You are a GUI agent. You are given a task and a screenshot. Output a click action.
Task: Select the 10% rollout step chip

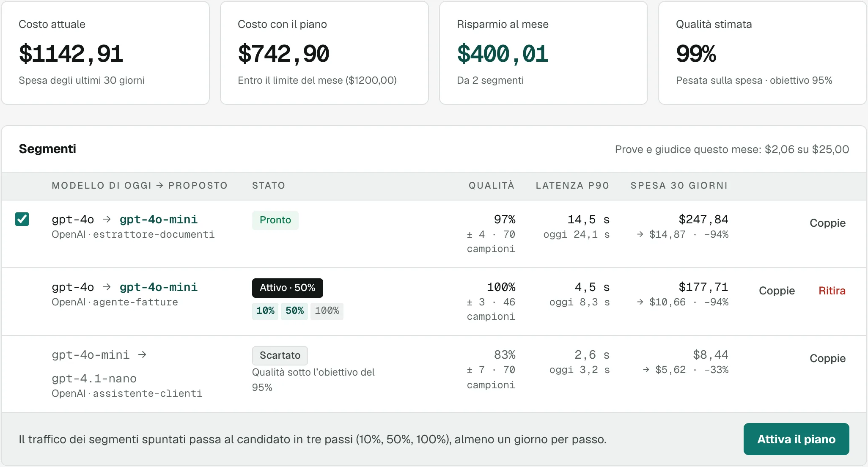click(x=265, y=311)
